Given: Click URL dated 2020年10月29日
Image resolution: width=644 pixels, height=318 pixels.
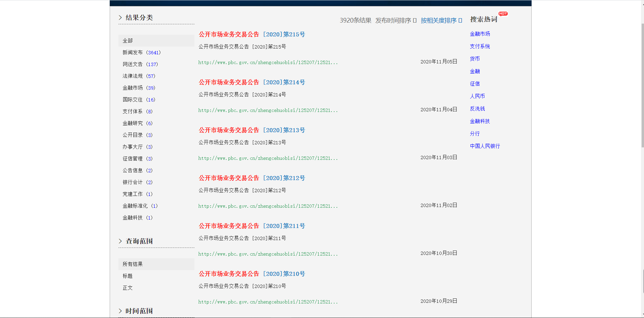Looking at the screenshot, I should coord(268,302).
